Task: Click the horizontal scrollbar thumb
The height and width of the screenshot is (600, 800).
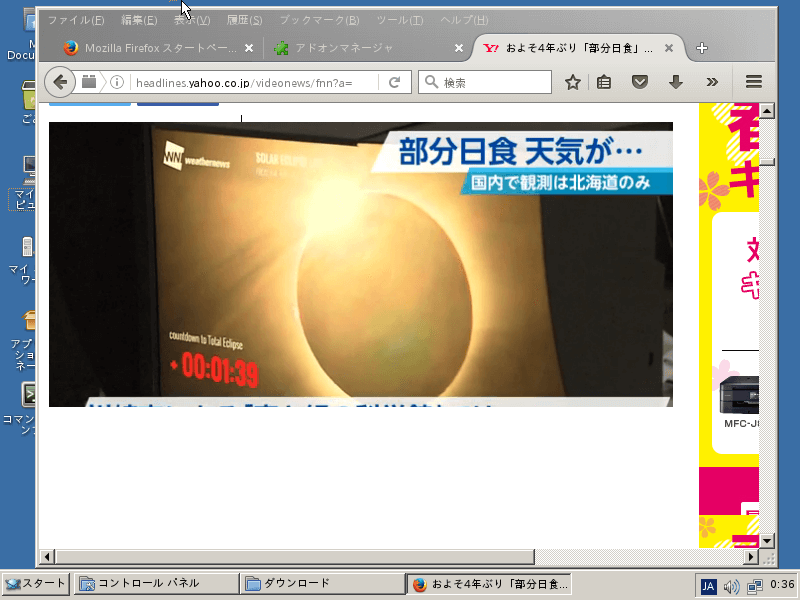Action: 295,557
